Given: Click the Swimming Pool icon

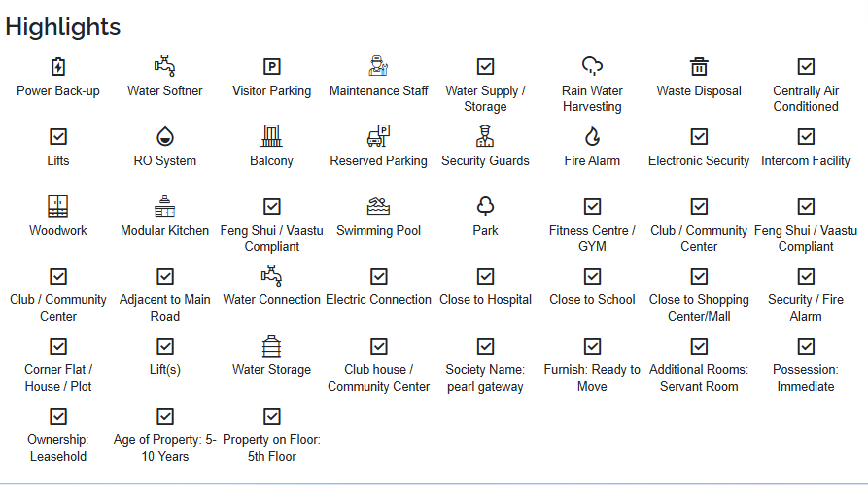Looking at the screenshot, I should click(x=379, y=206).
